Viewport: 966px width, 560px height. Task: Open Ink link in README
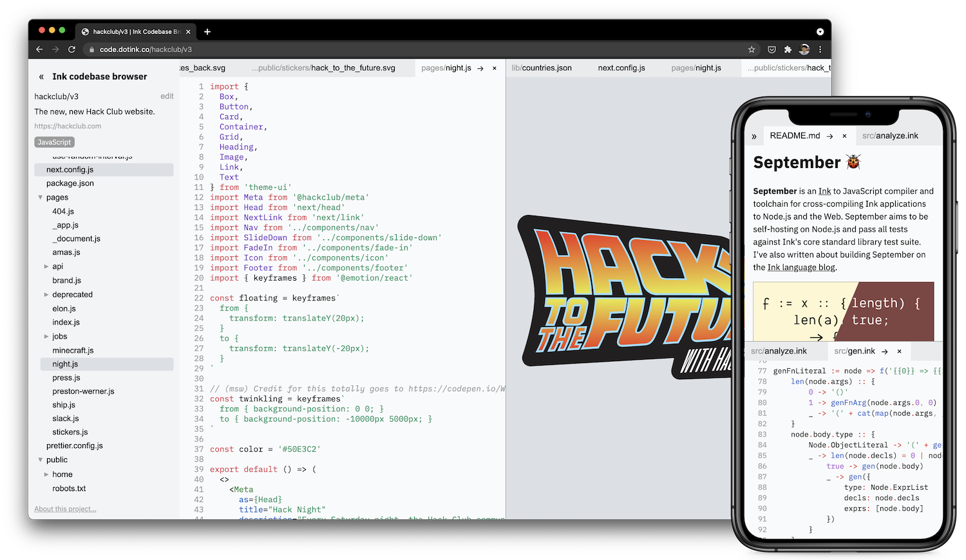click(x=825, y=191)
